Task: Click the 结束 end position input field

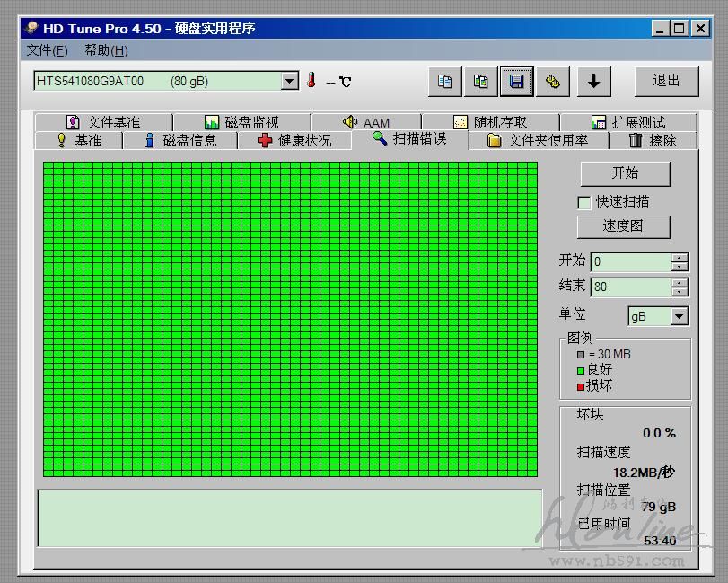Action: pyautogui.click(x=630, y=287)
